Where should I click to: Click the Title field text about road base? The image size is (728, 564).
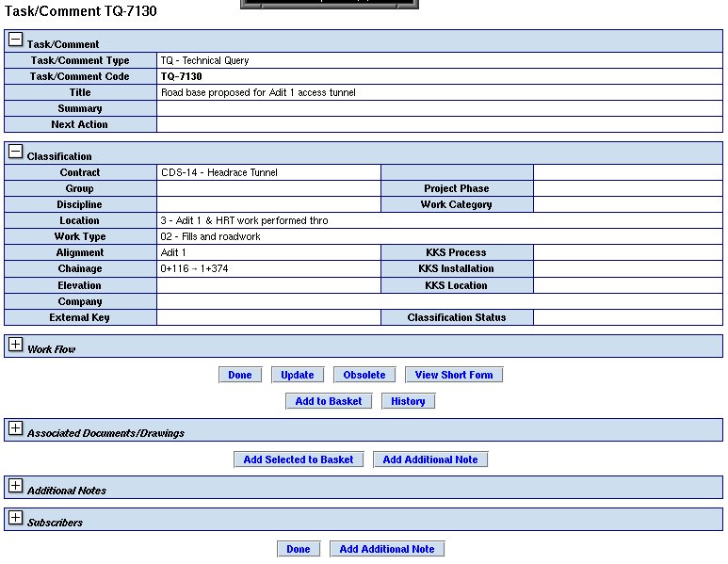coord(258,92)
